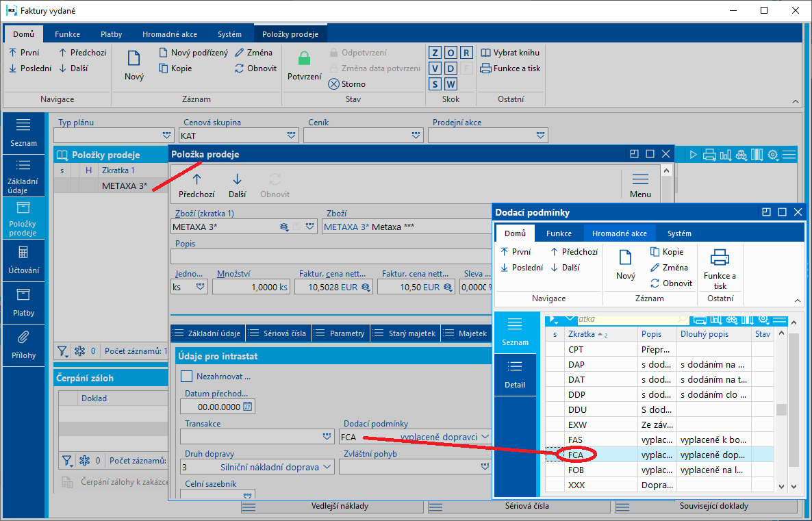This screenshot has width=812, height=521.
Task: Toggle the Nezahrnovat checkbox
Action: (x=186, y=376)
